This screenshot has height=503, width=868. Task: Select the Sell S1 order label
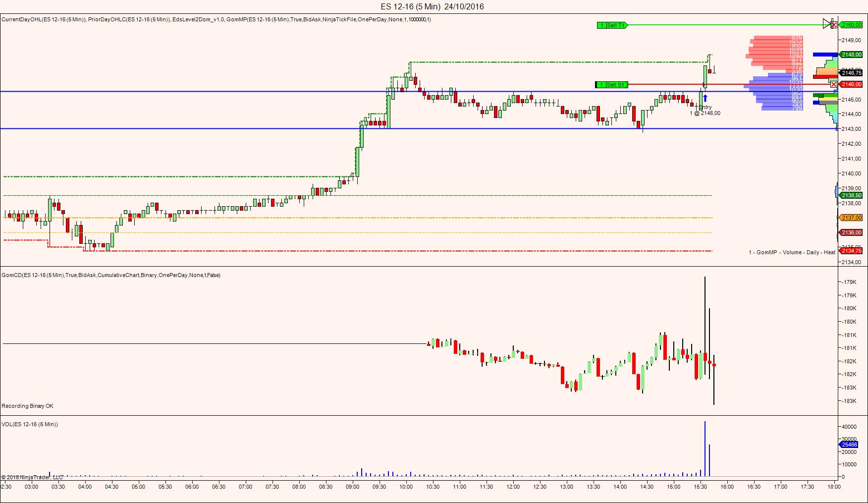(612, 85)
